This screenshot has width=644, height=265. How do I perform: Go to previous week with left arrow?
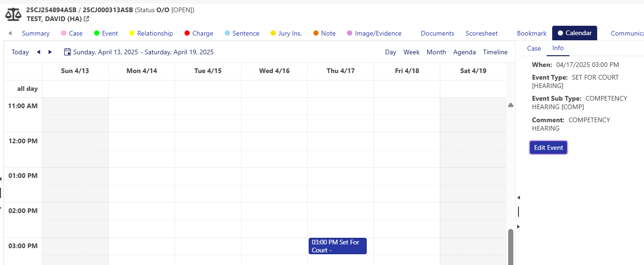38,52
